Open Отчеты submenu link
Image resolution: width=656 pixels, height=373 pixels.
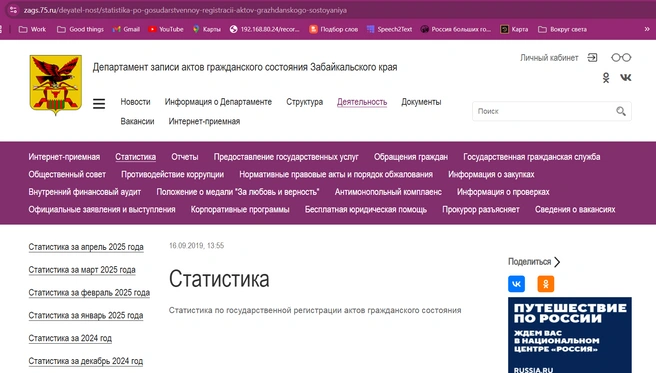pyautogui.click(x=184, y=157)
